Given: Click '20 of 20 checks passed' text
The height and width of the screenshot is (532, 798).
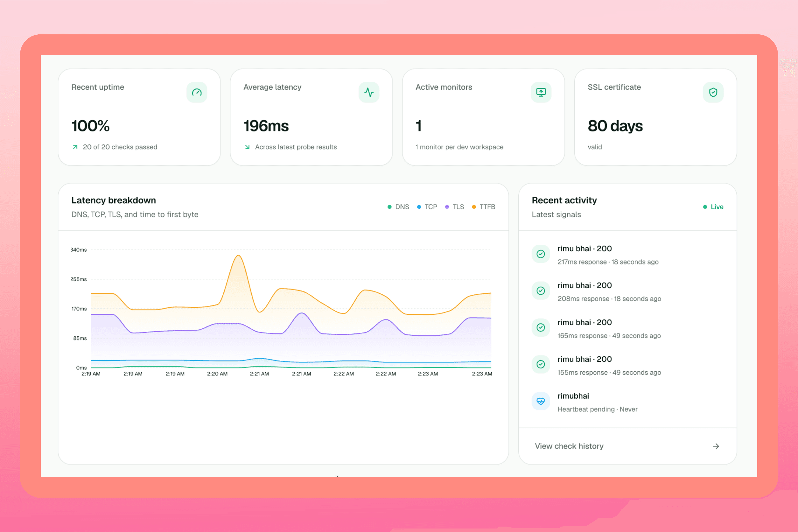Looking at the screenshot, I should tap(120, 147).
